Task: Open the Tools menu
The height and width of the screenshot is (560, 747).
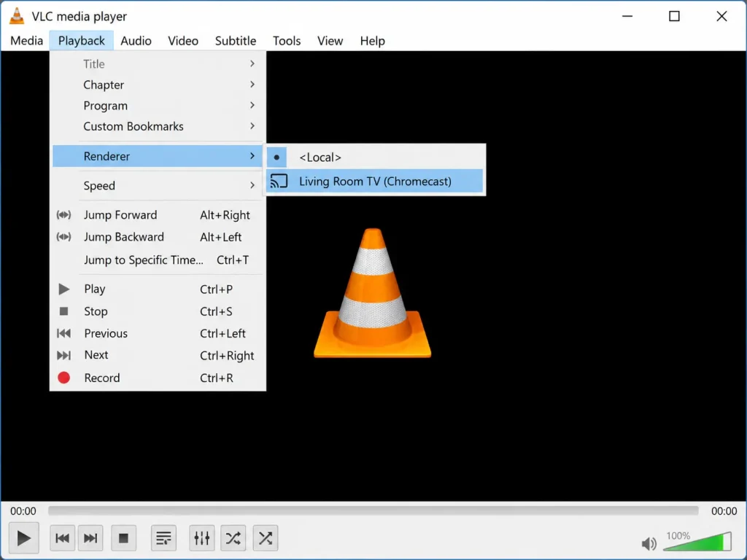Action: tap(286, 41)
